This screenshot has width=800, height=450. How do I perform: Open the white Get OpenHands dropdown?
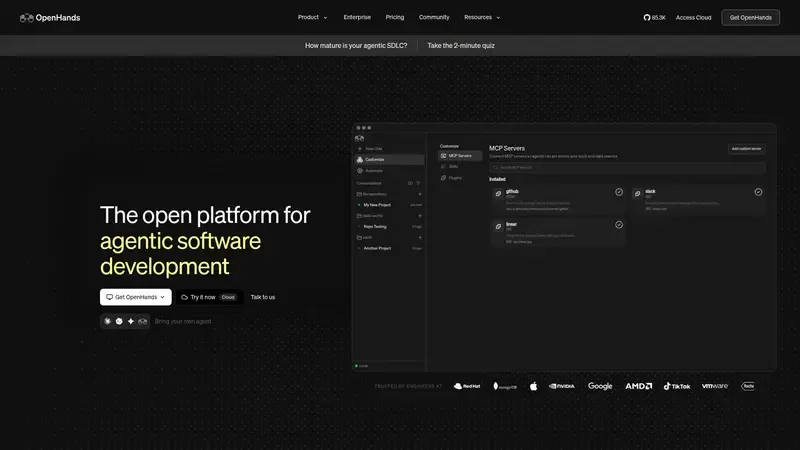[136, 297]
